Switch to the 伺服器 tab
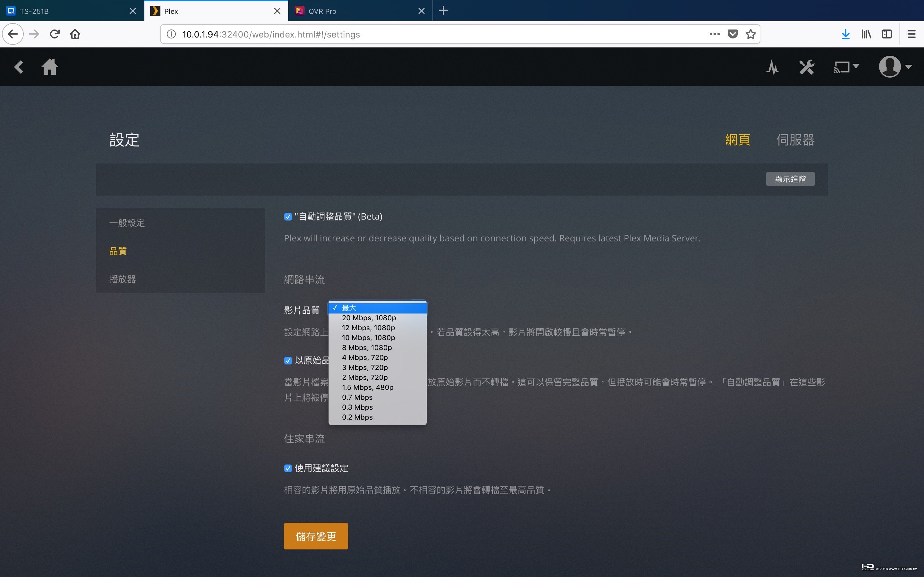Viewport: 924px width, 577px height. [795, 140]
